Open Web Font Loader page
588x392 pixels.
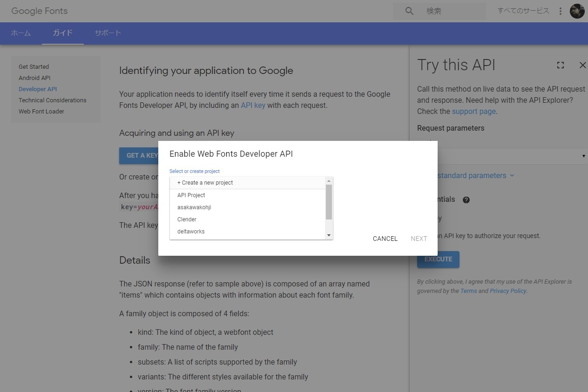click(x=41, y=111)
